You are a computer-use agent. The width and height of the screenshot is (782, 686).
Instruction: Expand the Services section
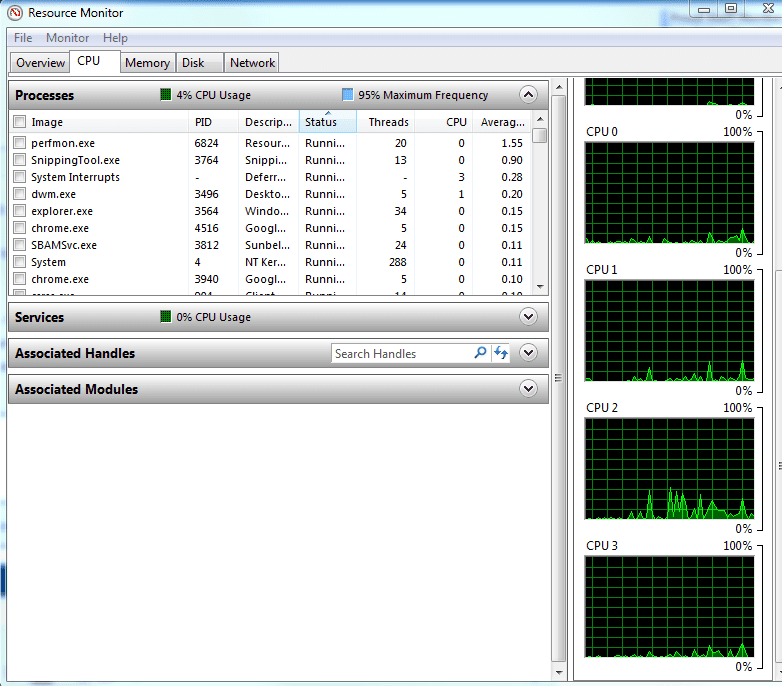click(528, 317)
